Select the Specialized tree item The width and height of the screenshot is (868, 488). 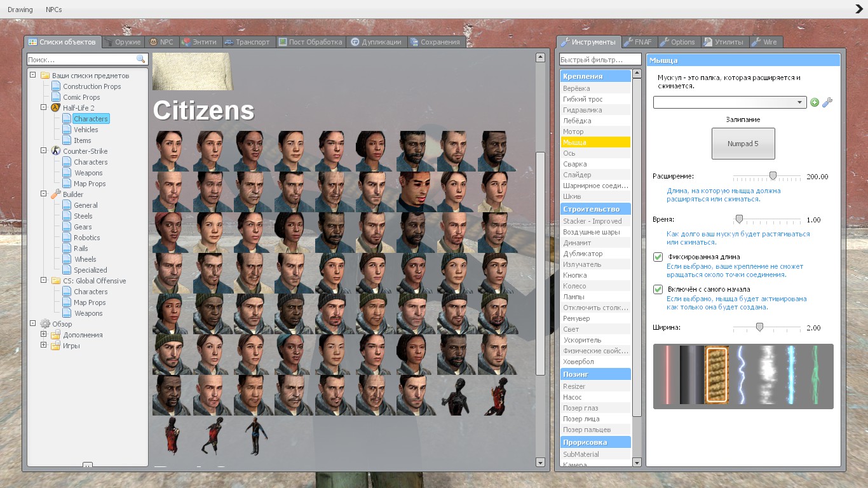pyautogui.click(x=90, y=270)
